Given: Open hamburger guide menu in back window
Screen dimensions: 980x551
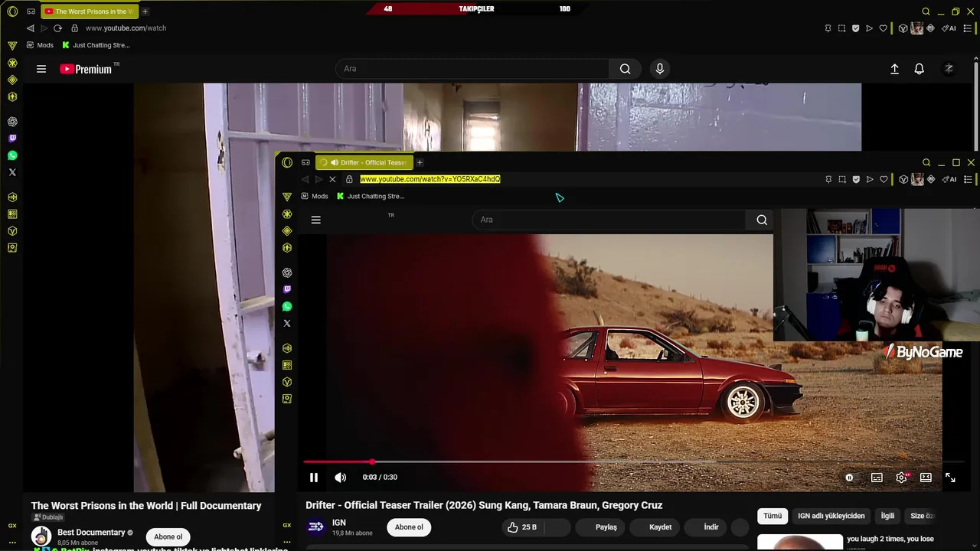Looking at the screenshot, I should [41, 69].
